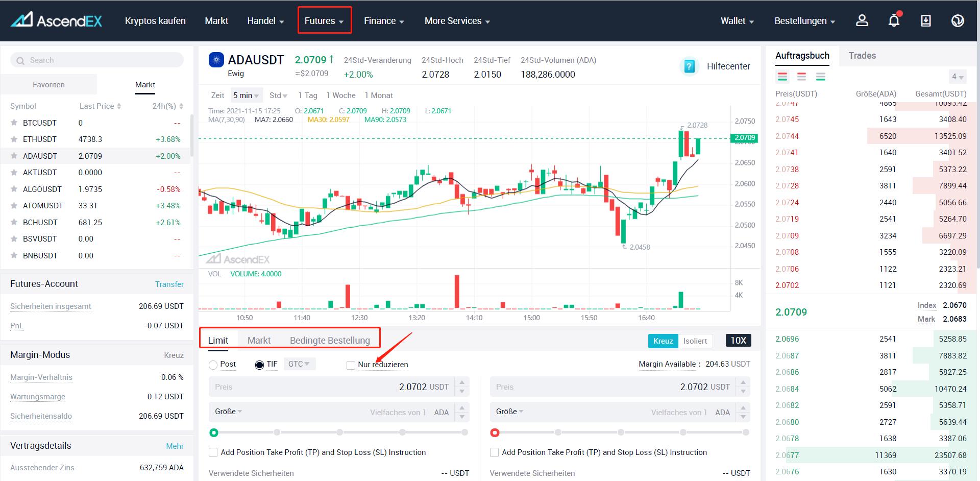Favorite the BNBUSDT star
This screenshot has width=980, height=481.
[x=14, y=255]
